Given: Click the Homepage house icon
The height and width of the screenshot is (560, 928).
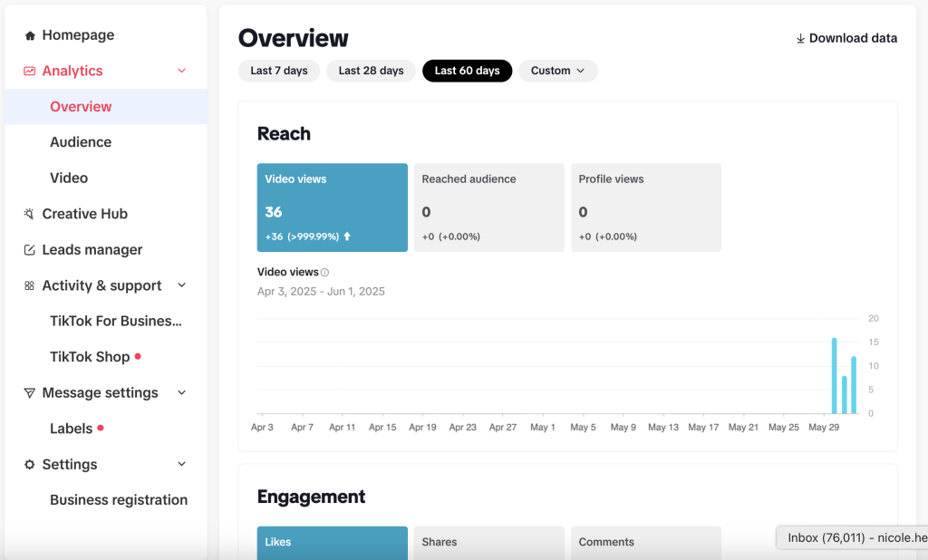Looking at the screenshot, I should tap(30, 35).
